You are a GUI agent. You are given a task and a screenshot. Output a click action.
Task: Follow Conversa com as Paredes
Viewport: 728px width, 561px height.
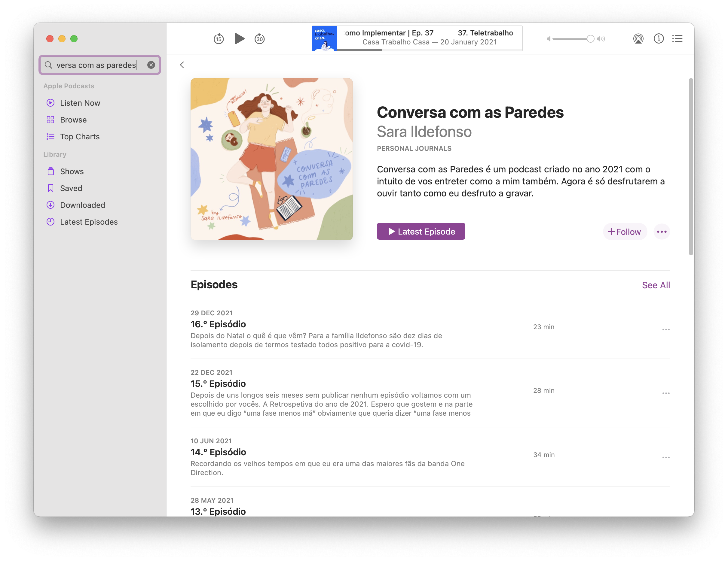coord(625,232)
